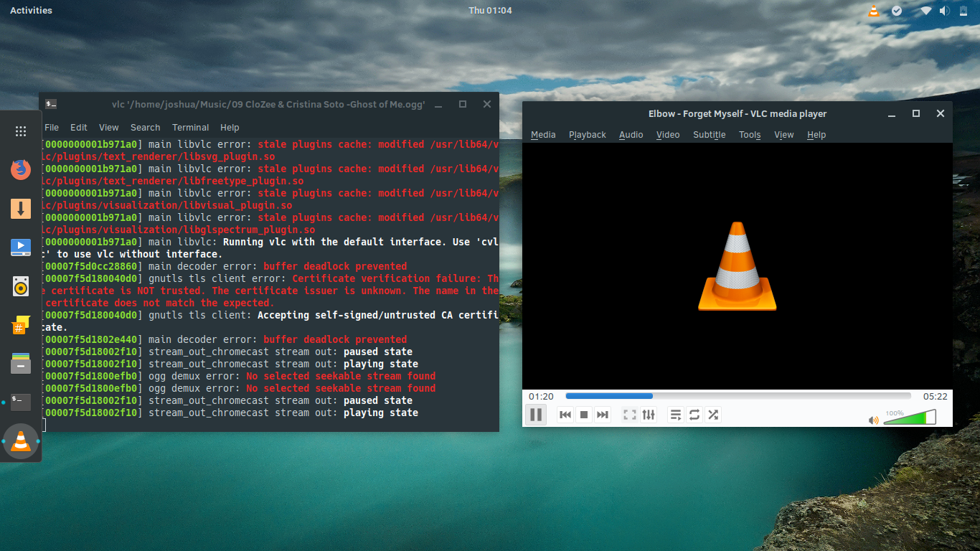The height and width of the screenshot is (551, 980).
Task: Skip to the previous track in VLC
Action: [565, 415]
